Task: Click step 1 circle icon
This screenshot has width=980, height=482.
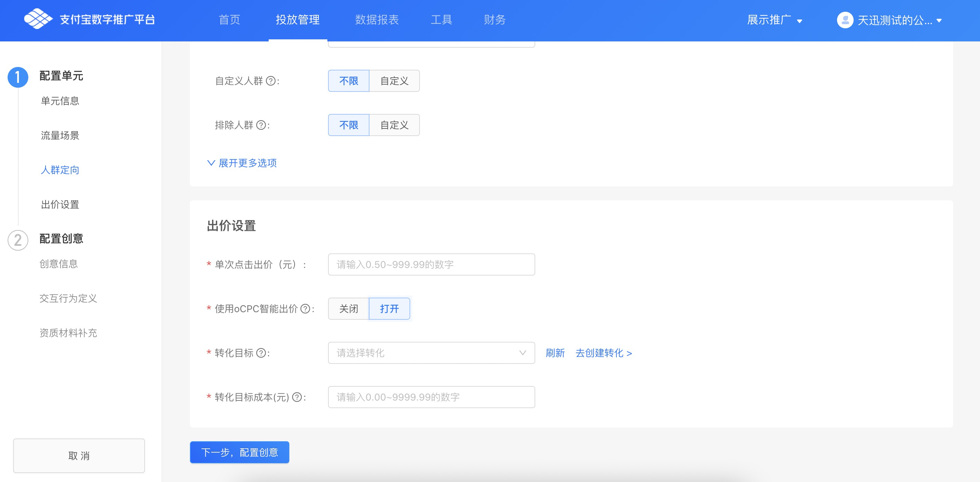Action: [x=18, y=77]
